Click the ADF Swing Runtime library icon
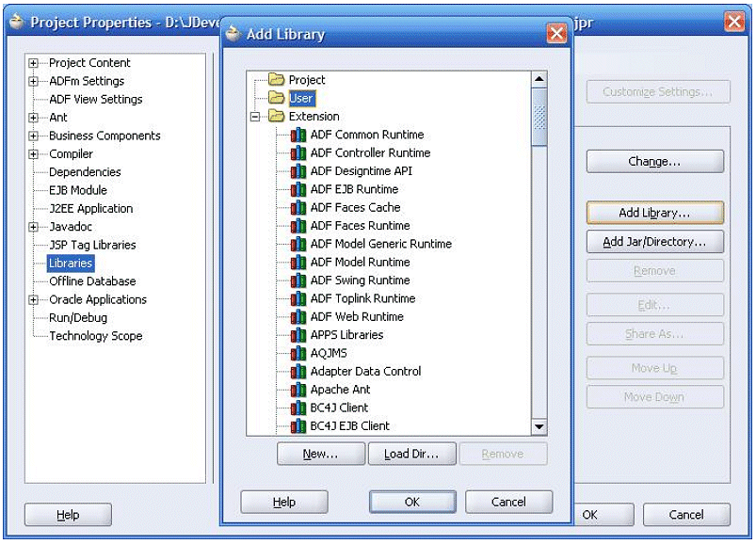The image size is (756, 544). (298, 280)
